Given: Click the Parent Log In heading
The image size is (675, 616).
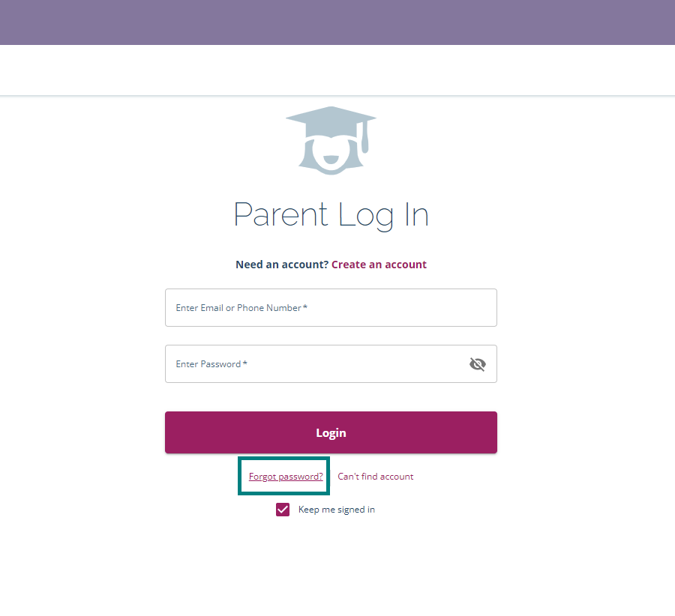Looking at the screenshot, I should tap(331, 215).
